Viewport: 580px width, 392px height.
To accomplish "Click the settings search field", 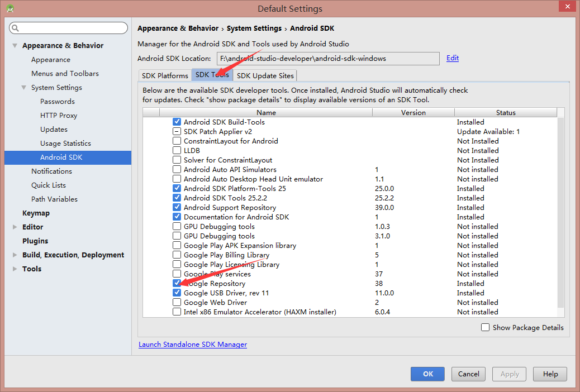I will pos(68,28).
